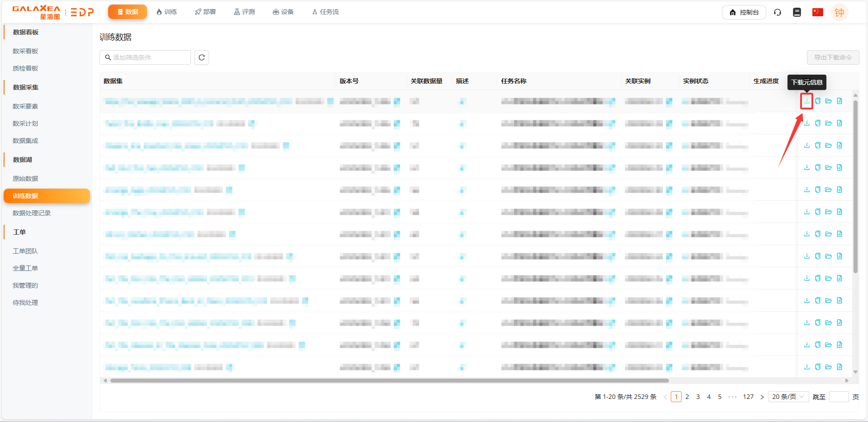This screenshot has width=868, height=422.
Task: Click the download metadata icon in first row
Action: tap(806, 101)
